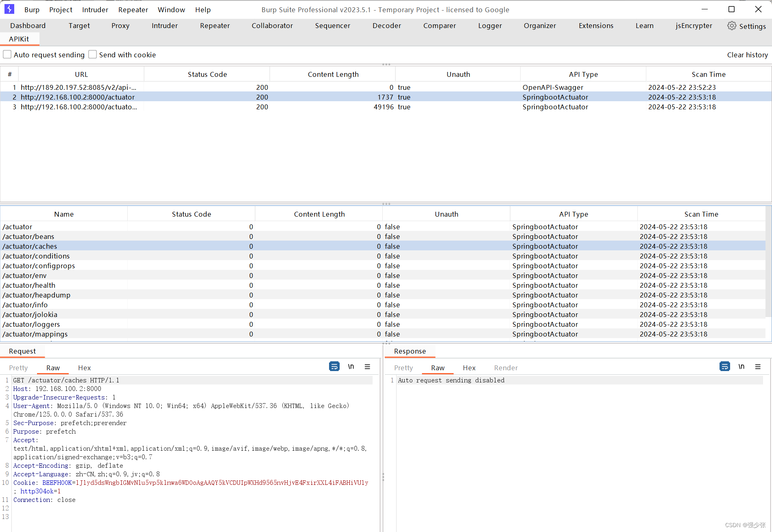Click the Burp Suite logo icon
This screenshot has height=532, width=772.
[9, 9]
